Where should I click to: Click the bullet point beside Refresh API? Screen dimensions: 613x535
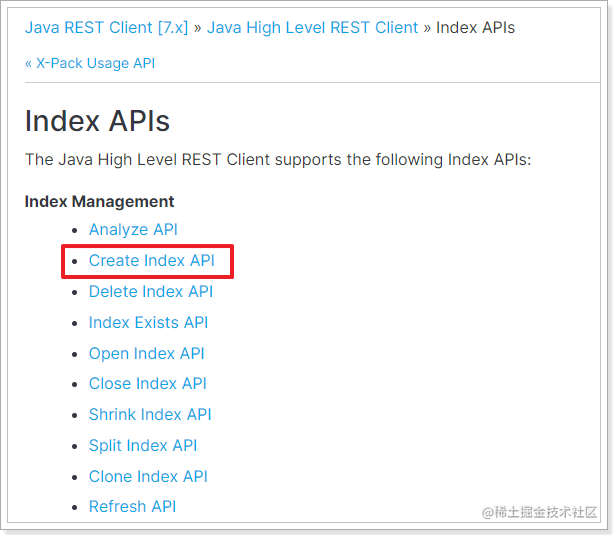pos(76,508)
